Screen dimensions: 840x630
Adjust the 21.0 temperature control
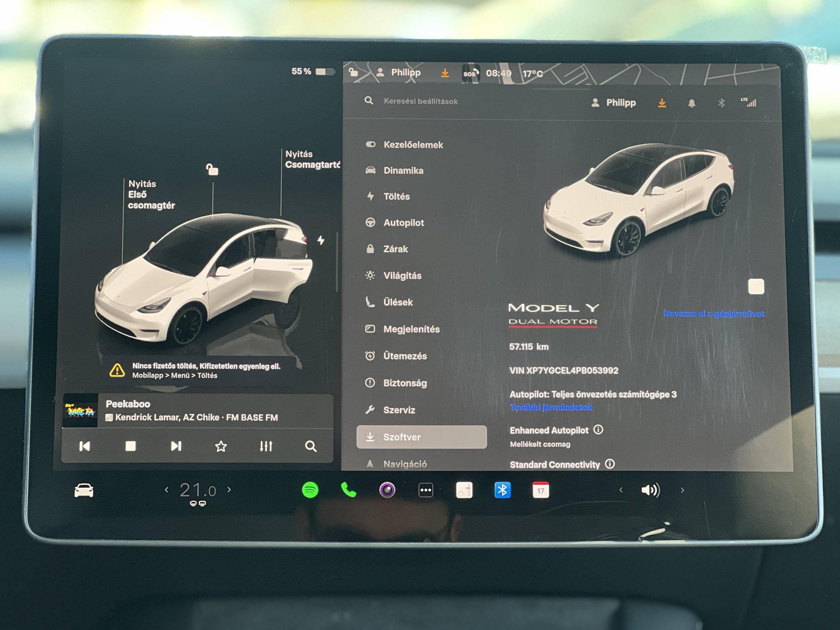[x=197, y=489]
